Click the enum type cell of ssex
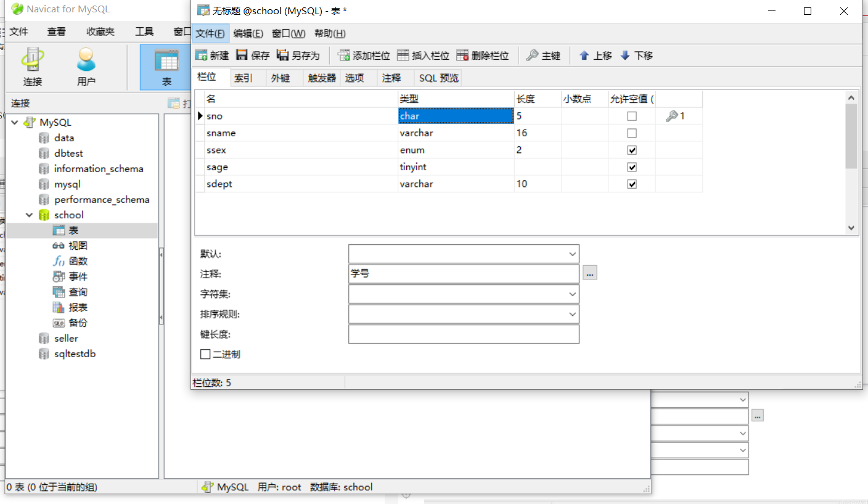The width and height of the screenshot is (868, 504). [456, 150]
